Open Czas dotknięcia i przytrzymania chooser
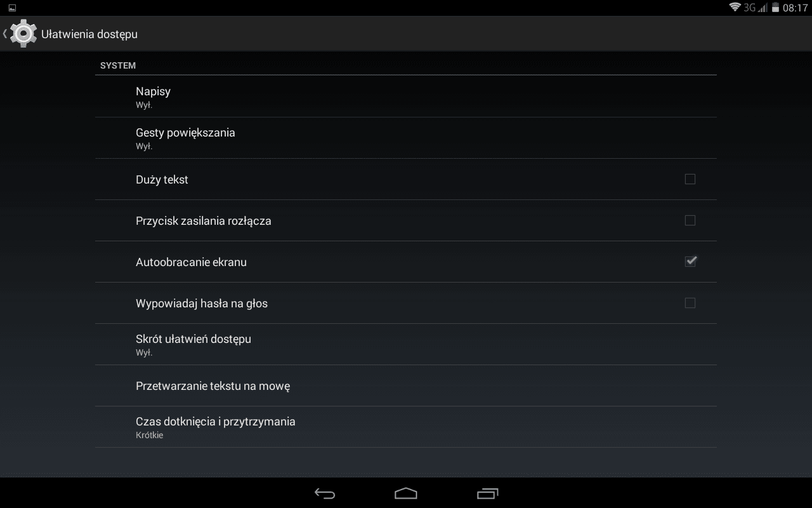This screenshot has width=812, height=508. click(x=406, y=427)
